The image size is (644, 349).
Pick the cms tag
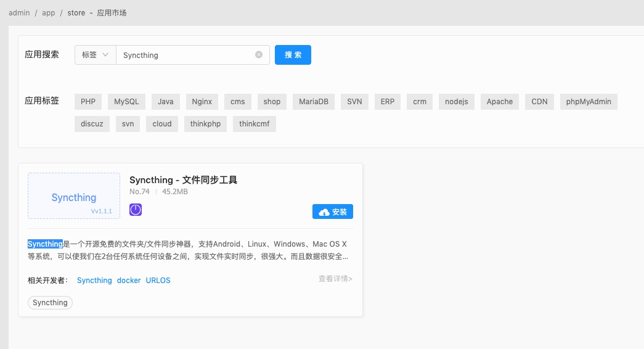237,102
